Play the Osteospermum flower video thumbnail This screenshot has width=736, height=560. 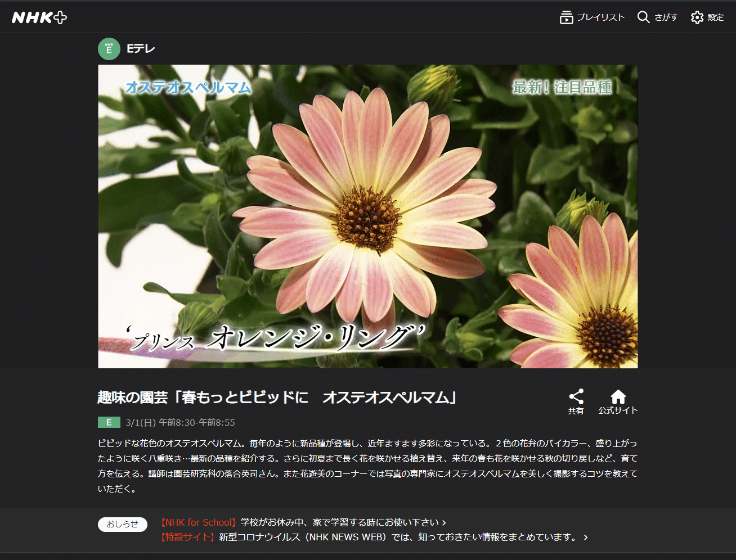[x=368, y=216]
